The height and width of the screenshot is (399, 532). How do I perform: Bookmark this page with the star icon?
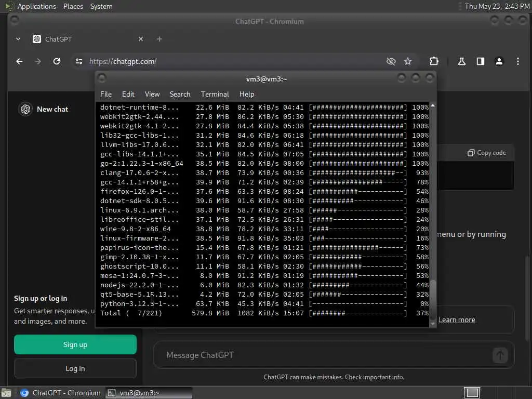pos(408,61)
